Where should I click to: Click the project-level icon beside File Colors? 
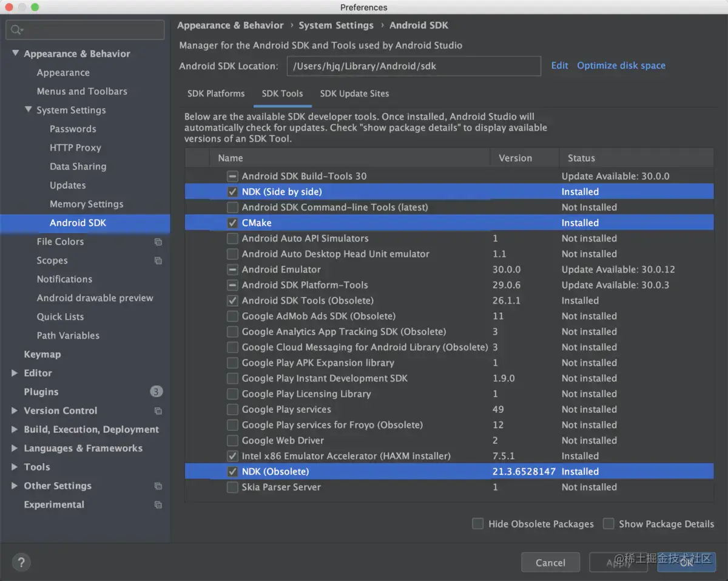[158, 242]
